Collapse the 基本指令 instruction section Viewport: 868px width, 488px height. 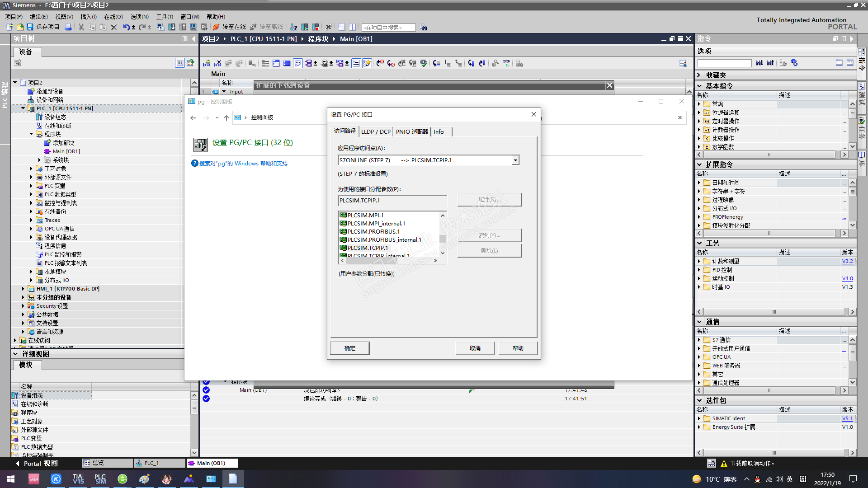click(699, 86)
